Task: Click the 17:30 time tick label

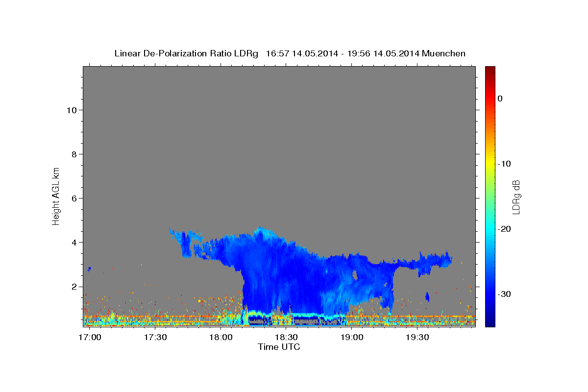Action: tap(155, 337)
